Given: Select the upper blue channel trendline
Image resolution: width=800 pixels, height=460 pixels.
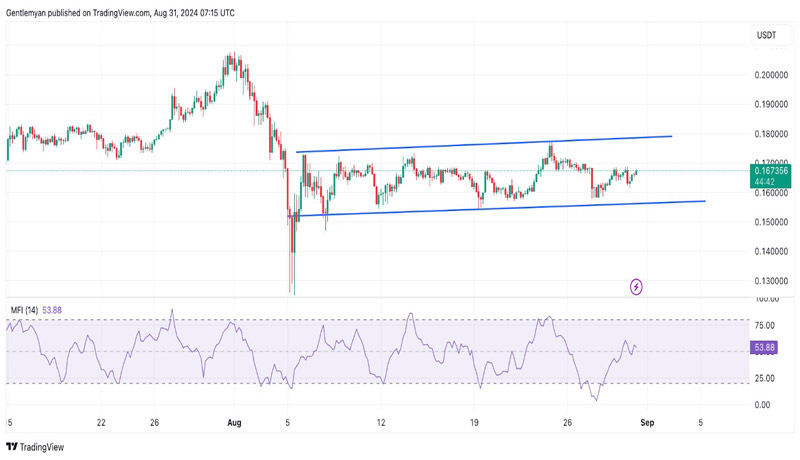Looking at the screenshot, I should point(484,144).
